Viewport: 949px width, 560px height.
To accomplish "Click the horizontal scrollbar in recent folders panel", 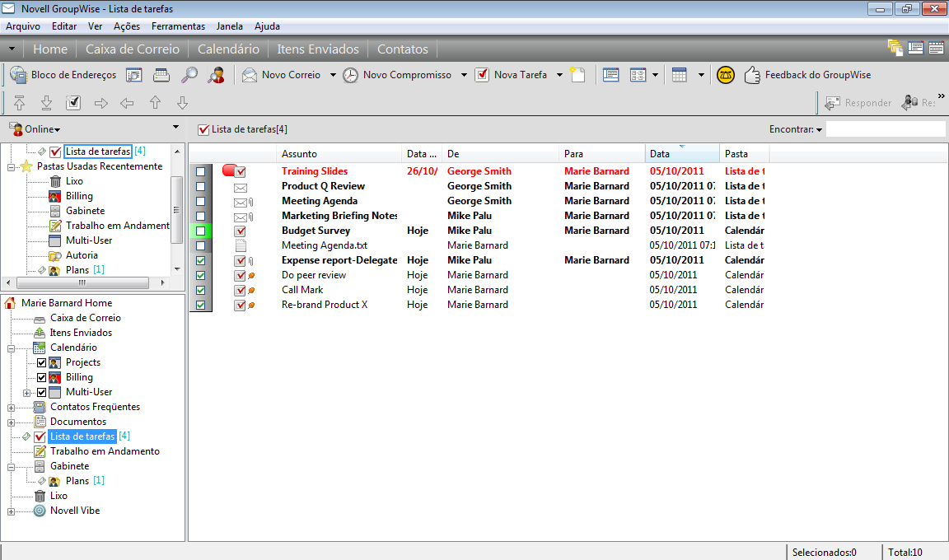I will coord(85,282).
